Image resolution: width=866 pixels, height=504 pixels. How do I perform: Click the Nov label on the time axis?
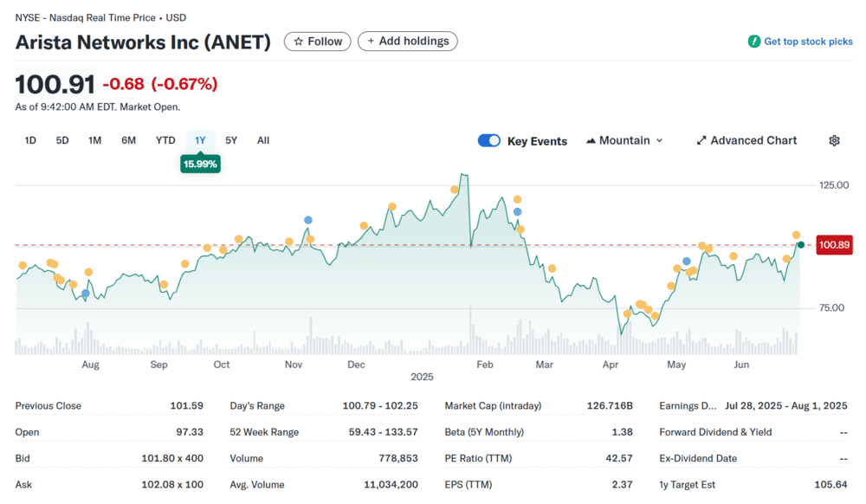point(294,365)
